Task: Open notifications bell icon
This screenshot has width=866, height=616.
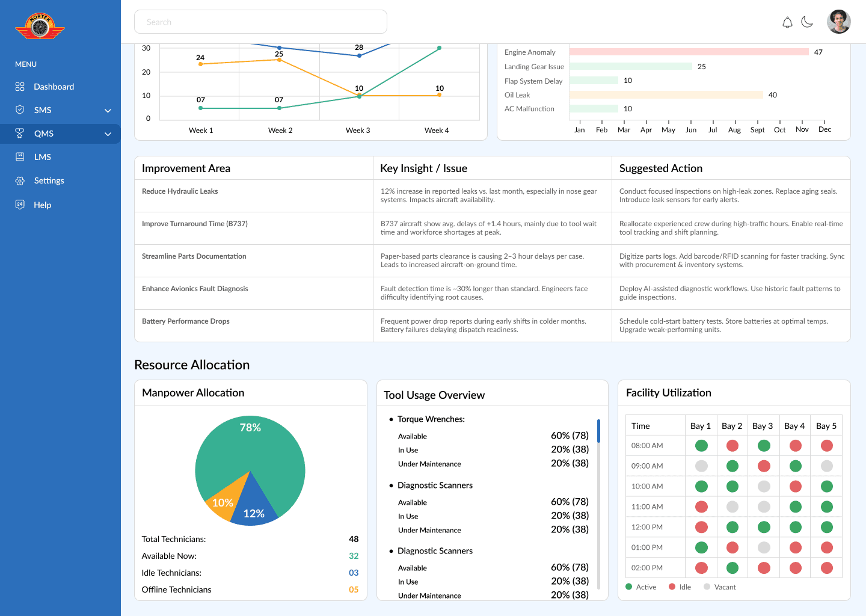Action: (x=787, y=22)
